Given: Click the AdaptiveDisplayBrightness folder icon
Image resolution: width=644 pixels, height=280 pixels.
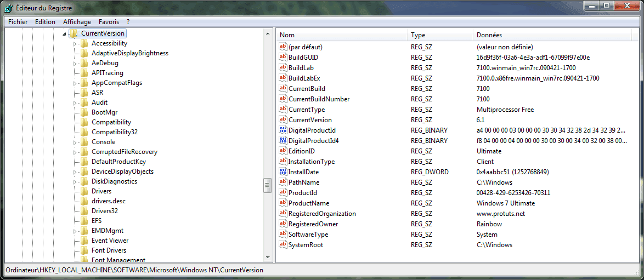Looking at the screenshot, I should 84,53.
